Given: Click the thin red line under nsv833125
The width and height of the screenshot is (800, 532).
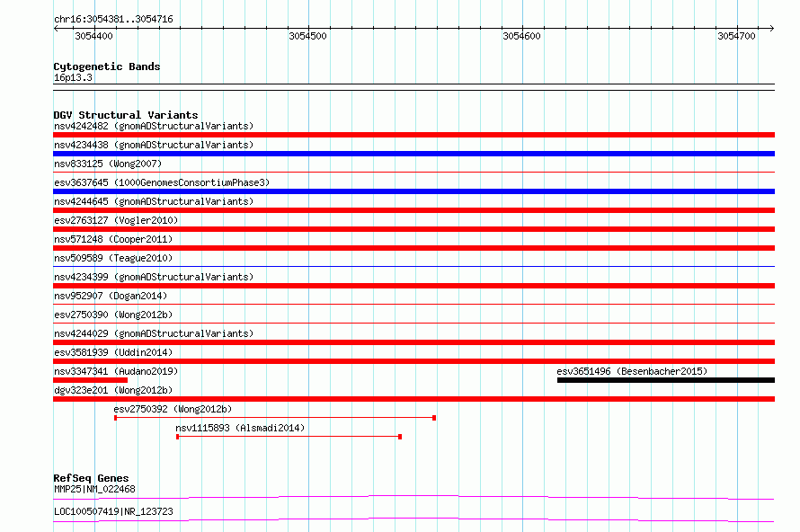Looking at the screenshot, I should 413,172.
